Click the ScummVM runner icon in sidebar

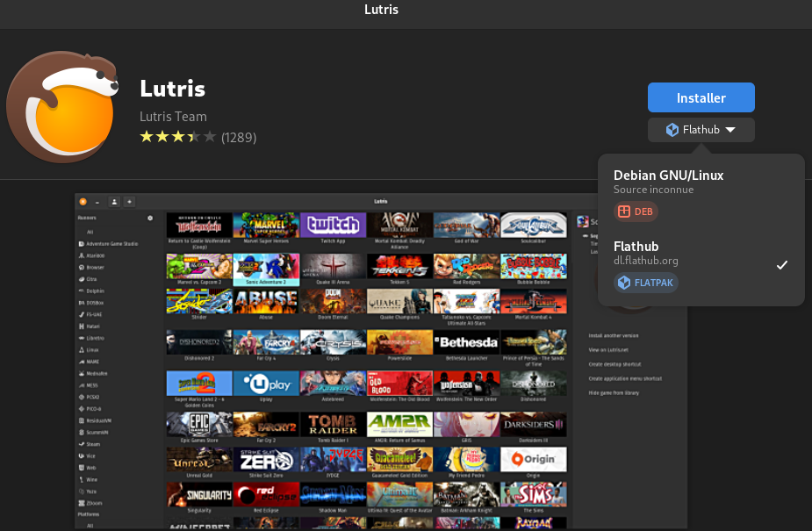tap(82, 432)
